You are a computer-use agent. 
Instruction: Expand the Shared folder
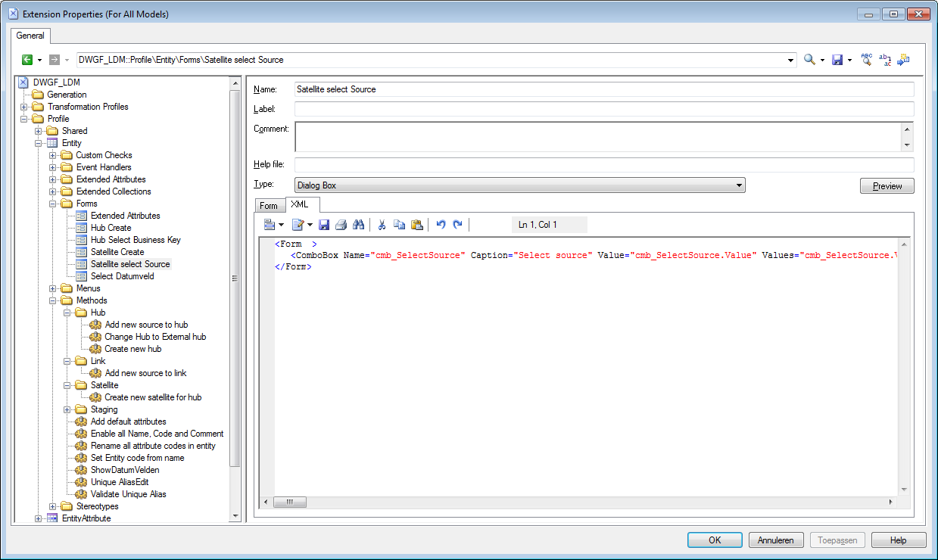[39, 131]
